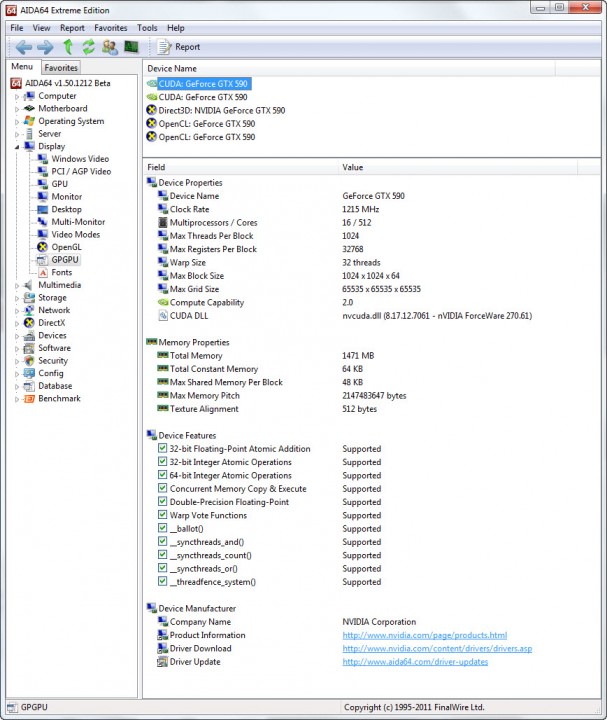Open the Tools menu
Image resolution: width=607 pixels, height=720 pixels.
(147, 28)
